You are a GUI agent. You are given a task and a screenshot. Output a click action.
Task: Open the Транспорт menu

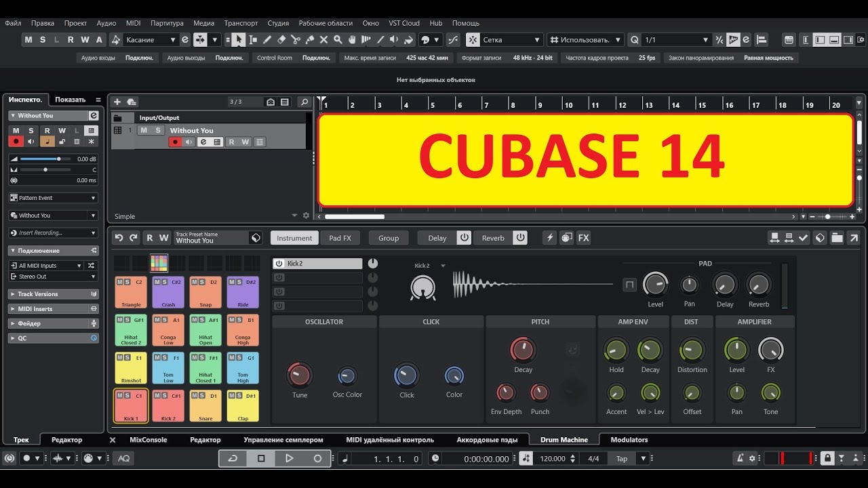241,23
